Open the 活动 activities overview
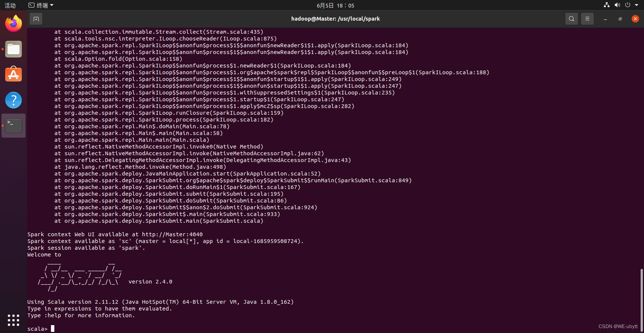The width and height of the screenshot is (644, 333). pyautogui.click(x=10, y=5)
